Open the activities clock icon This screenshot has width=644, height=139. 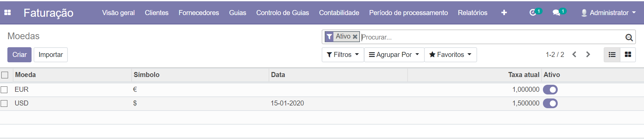[533, 13]
